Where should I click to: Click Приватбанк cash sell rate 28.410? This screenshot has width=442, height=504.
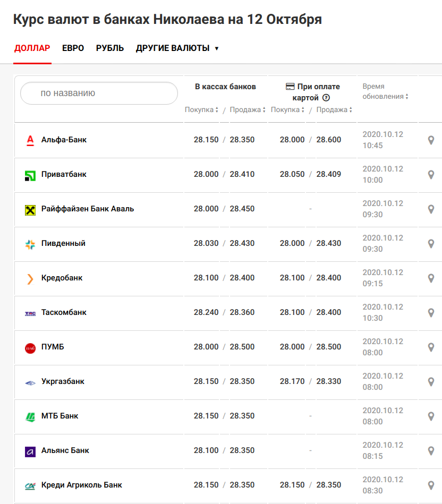click(x=242, y=174)
